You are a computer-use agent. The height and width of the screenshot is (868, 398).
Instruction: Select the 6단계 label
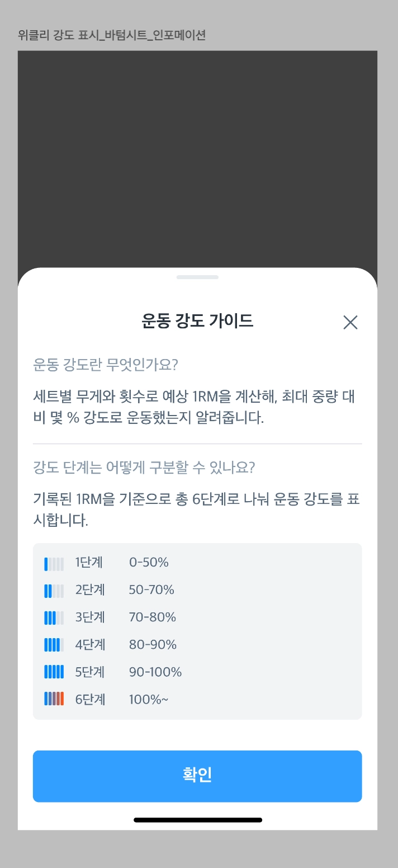(x=90, y=699)
